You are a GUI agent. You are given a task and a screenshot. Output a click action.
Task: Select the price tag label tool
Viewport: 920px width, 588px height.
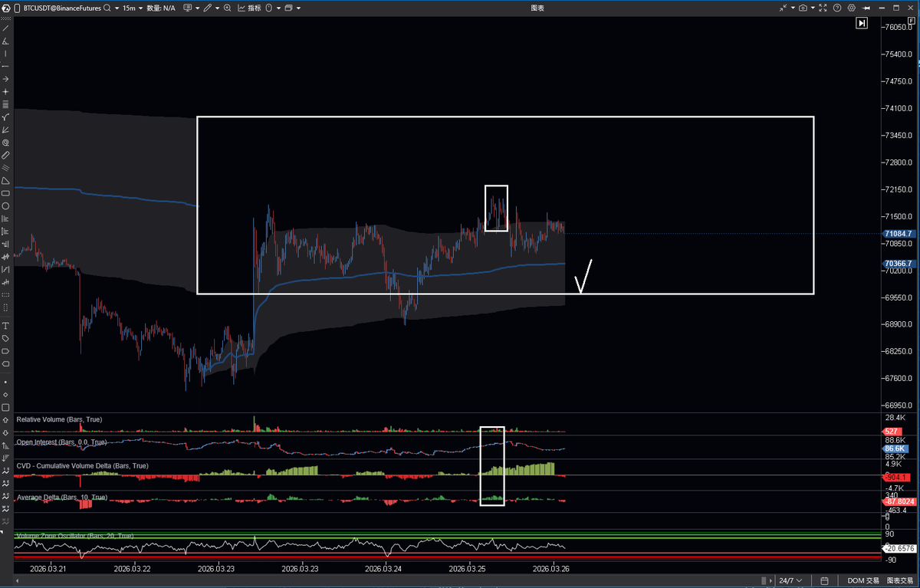5,338
